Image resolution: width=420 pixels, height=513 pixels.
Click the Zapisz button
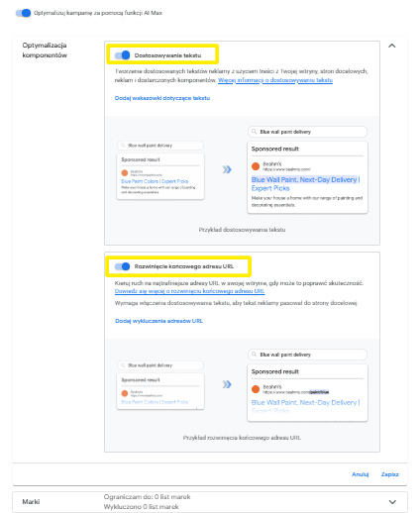pos(390,474)
